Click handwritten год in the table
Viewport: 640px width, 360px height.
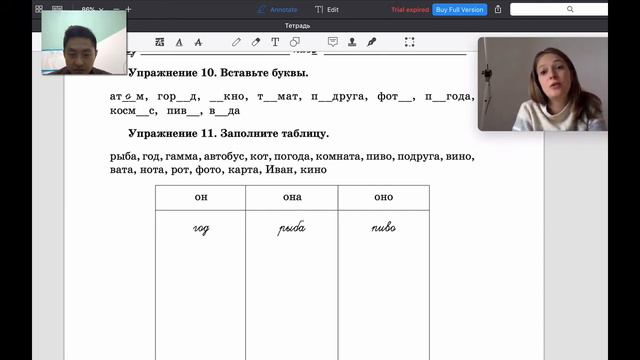(201, 229)
